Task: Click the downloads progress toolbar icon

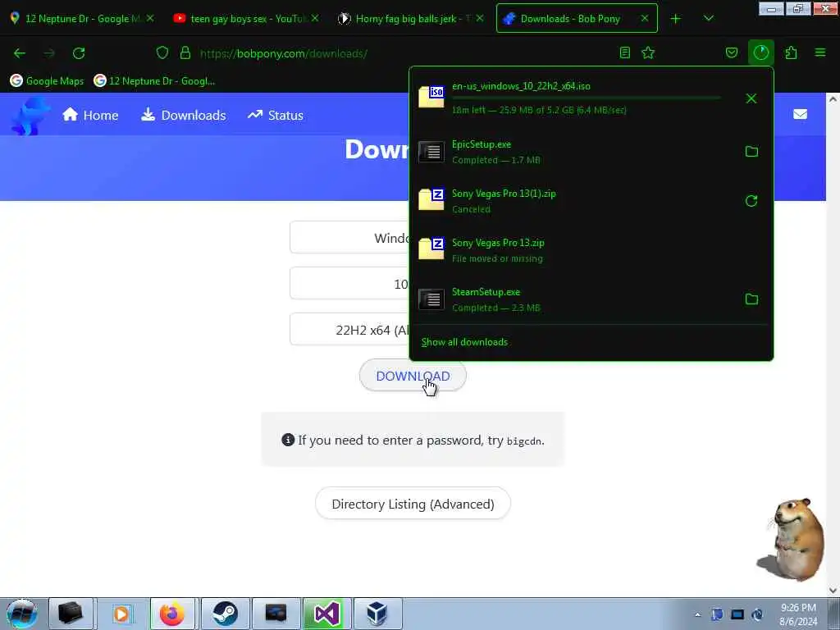Action: click(x=760, y=52)
